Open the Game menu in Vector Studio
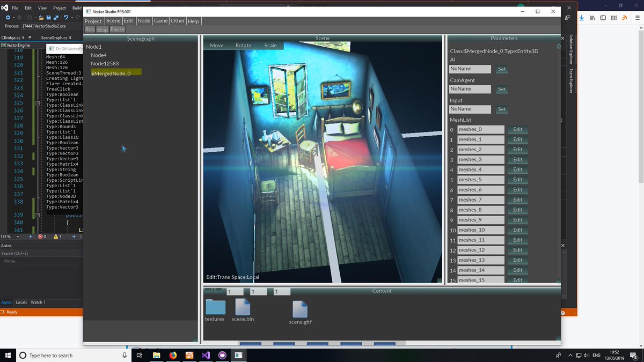The image size is (644, 362). (161, 21)
